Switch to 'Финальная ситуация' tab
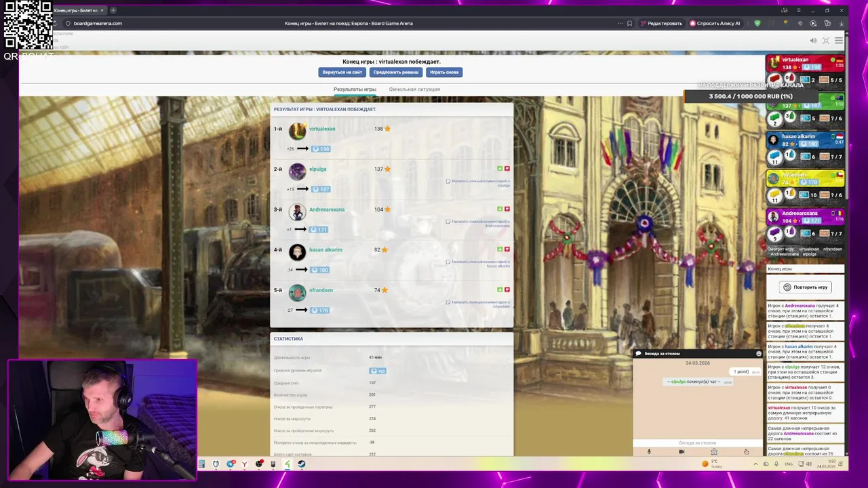Viewport: 868px width, 488px height. tap(414, 89)
